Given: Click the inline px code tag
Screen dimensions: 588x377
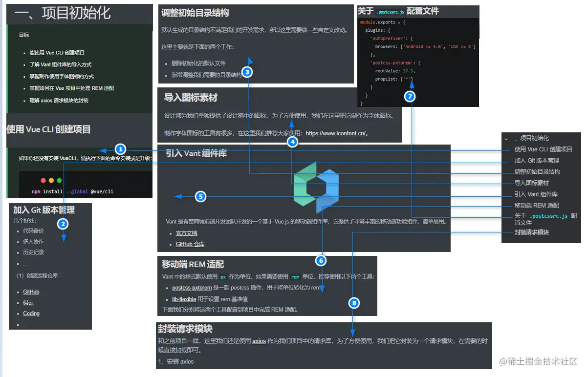Looking at the screenshot, I should click(x=223, y=277).
